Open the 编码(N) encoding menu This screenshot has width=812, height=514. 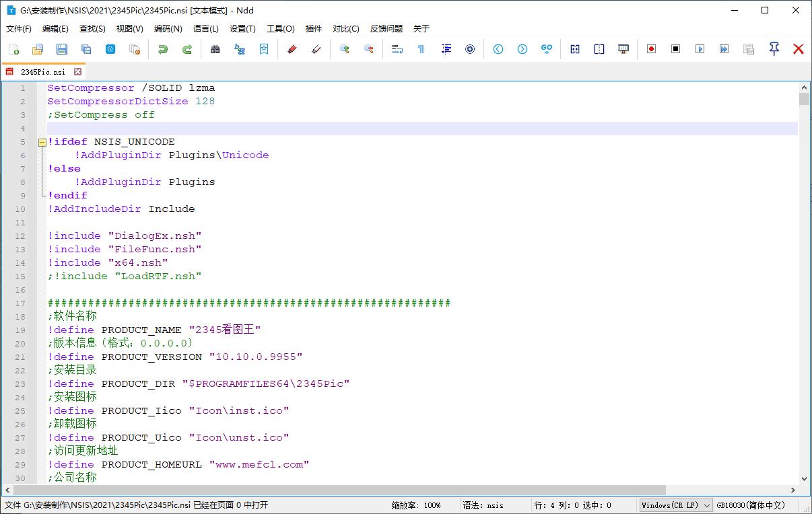click(x=168, y=29)
